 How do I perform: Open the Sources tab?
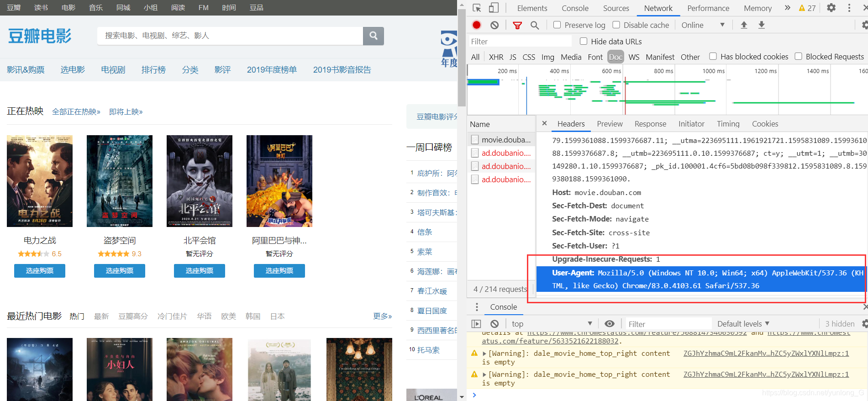616,8
